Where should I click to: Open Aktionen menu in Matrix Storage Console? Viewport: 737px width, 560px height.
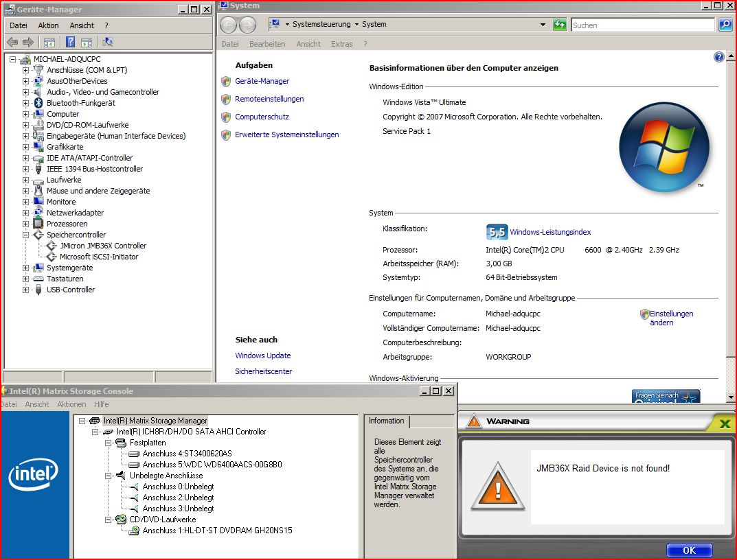(71, 404)
